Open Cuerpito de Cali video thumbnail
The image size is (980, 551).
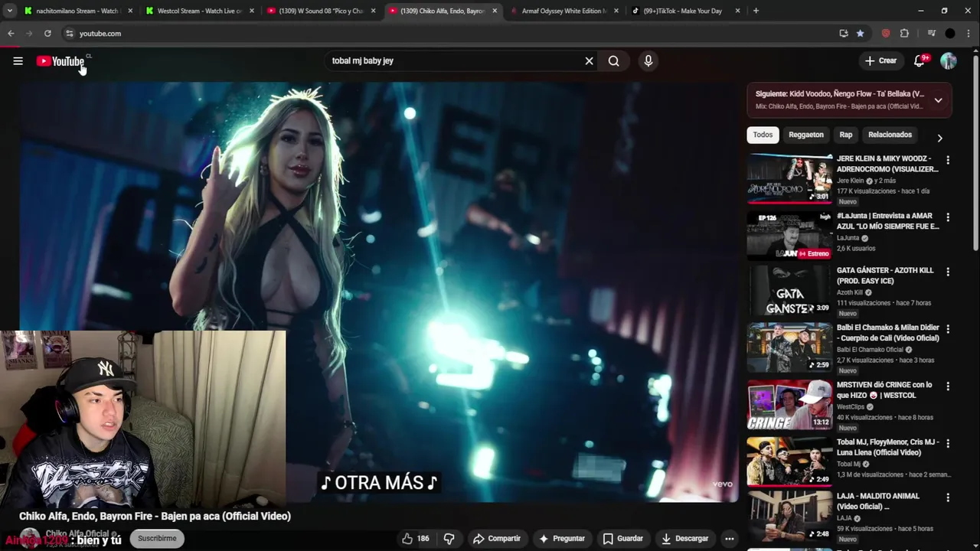click(789, 348)
